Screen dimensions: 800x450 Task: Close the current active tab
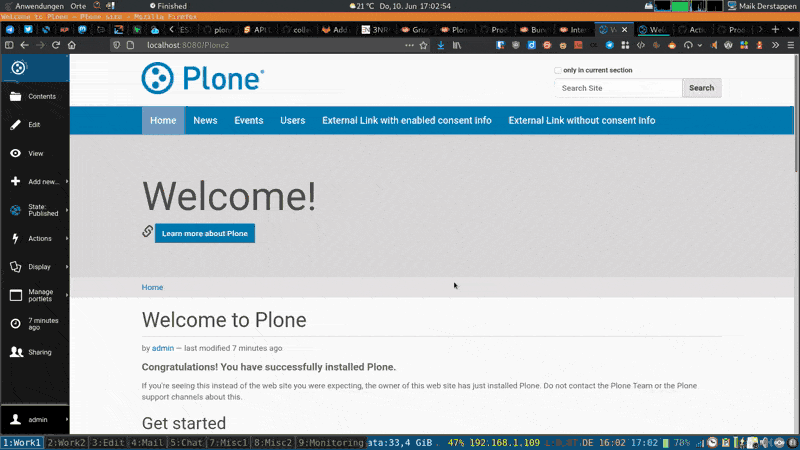(624, 30)
